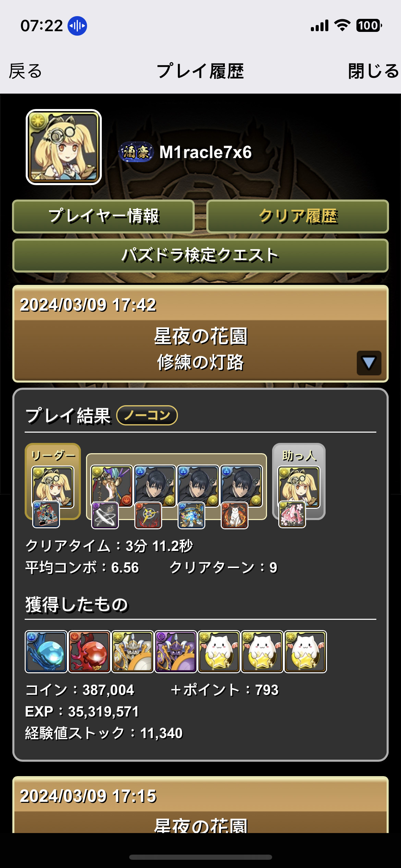Tap 閉じる to close play history
The height and width of the screenshot is (868, 401).
(x=374, y=71)
